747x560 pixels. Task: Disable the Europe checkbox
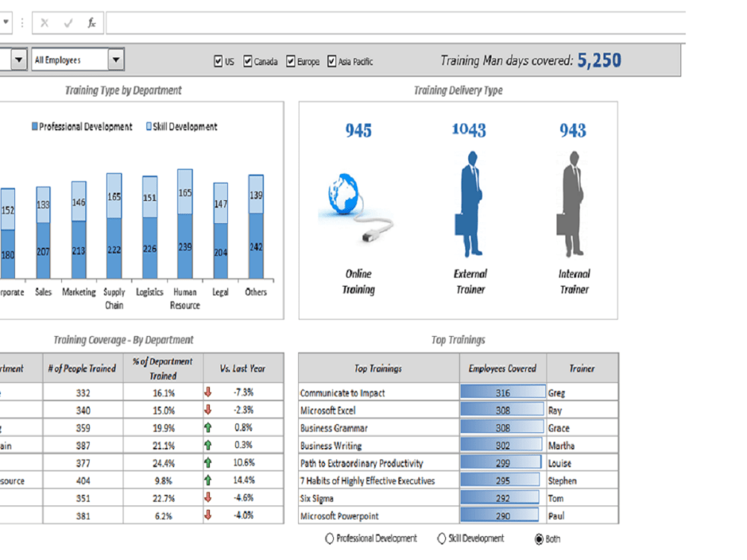(x=291, y=61)
